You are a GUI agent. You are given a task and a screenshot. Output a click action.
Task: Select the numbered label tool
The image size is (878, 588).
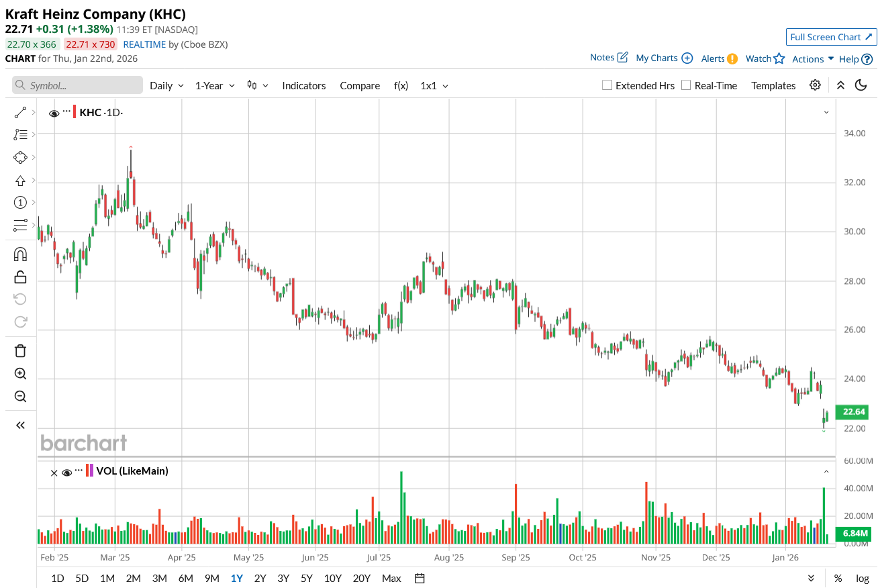20,203
